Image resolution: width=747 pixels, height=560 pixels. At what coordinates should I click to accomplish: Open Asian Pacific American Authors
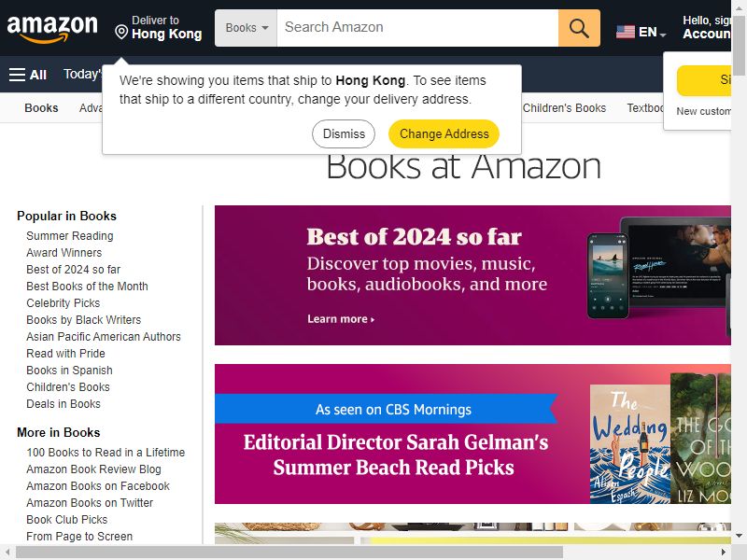pos(104,337)
